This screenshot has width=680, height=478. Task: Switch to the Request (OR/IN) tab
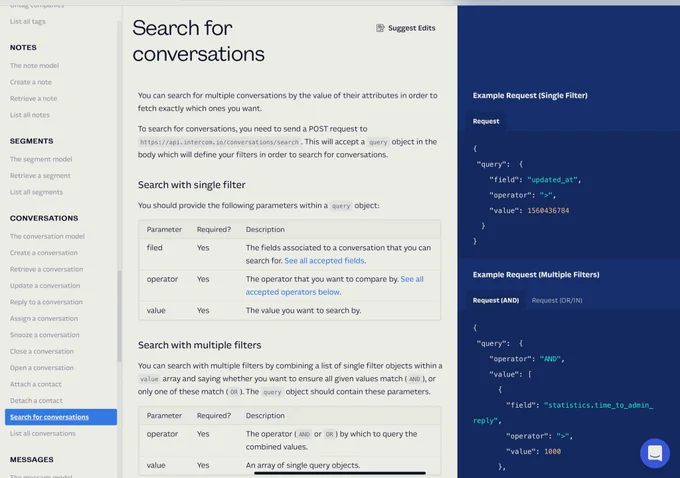click(x=557, y=300)
